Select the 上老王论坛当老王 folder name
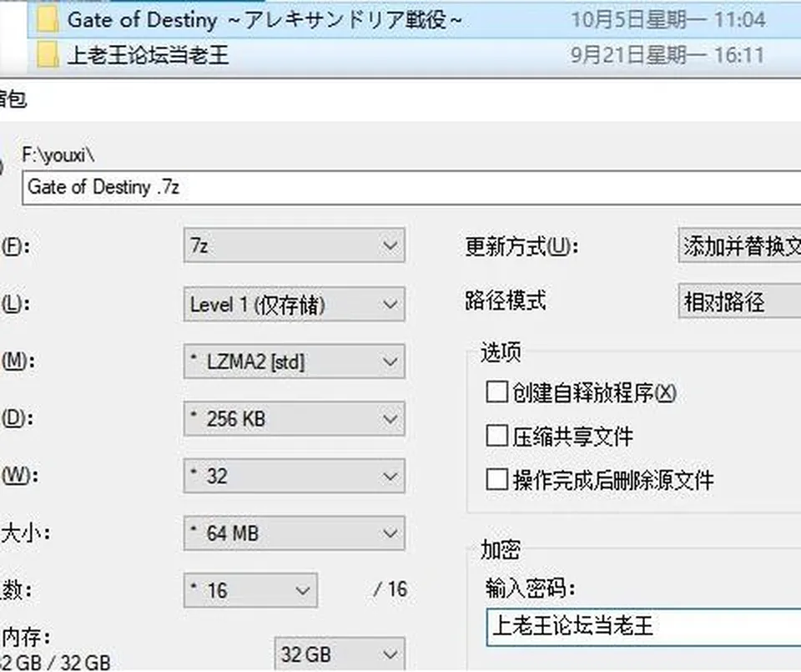The image size is (801, 672). (x=148, y=55)
